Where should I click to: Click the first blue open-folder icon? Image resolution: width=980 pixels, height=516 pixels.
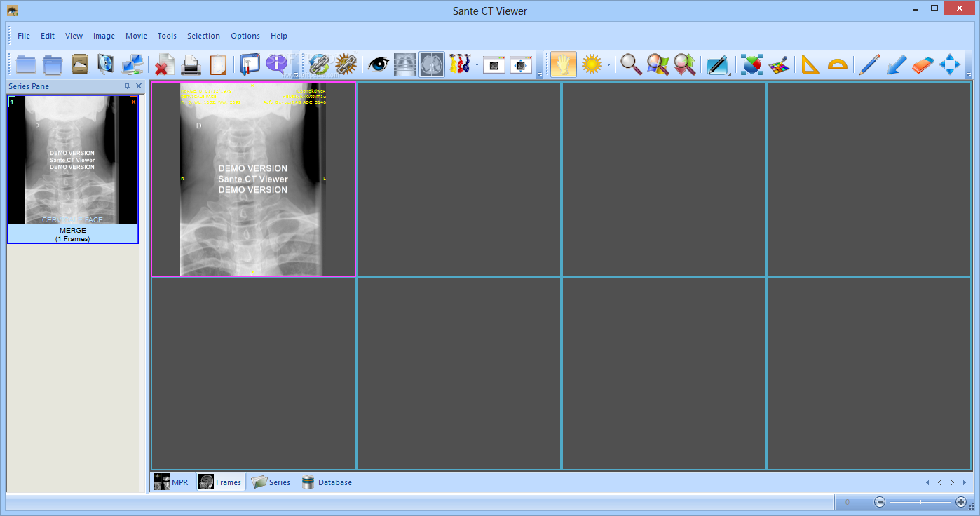[x=26, y=64]
